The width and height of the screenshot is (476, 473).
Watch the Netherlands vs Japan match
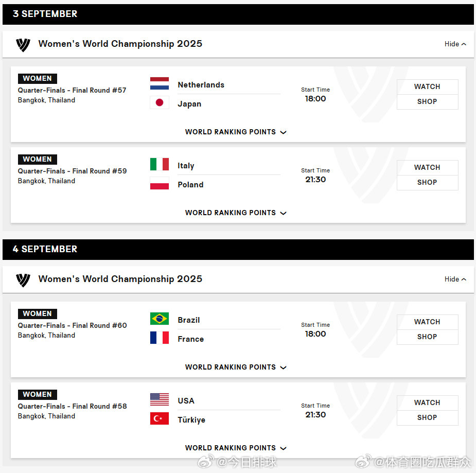(428, 87)
